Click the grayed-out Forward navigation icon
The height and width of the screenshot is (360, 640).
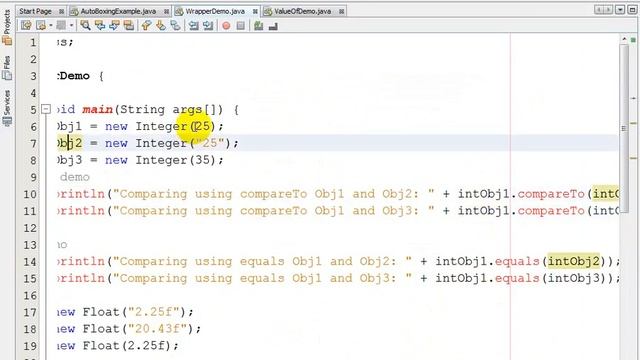click(x=61, y=26)
